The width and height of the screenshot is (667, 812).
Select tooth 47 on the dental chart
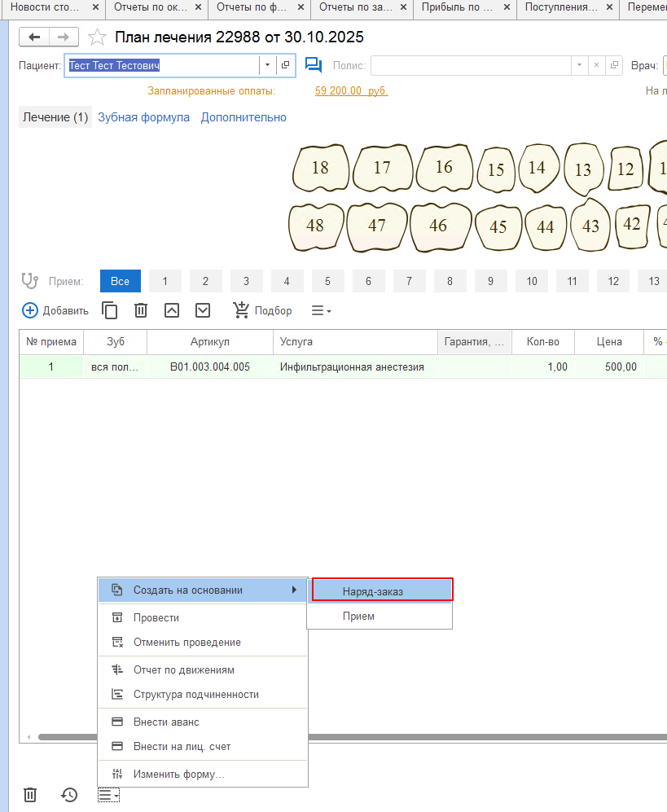[377, 226]
